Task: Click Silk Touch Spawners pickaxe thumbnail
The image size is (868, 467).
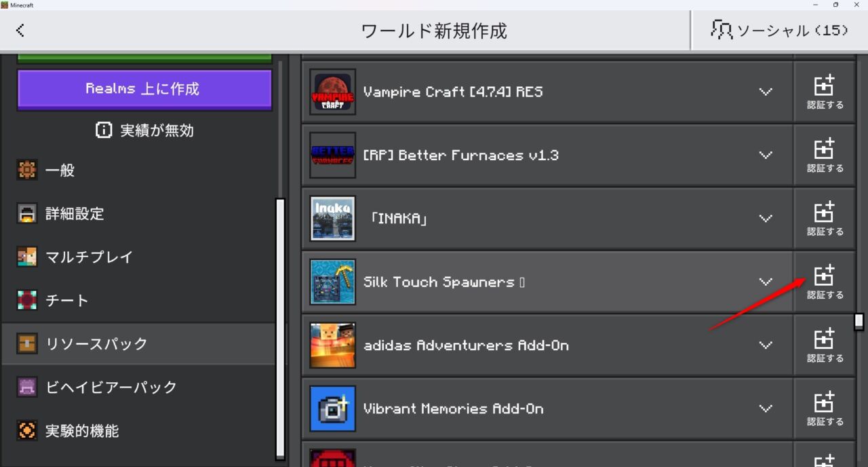Action: point(333,282)
